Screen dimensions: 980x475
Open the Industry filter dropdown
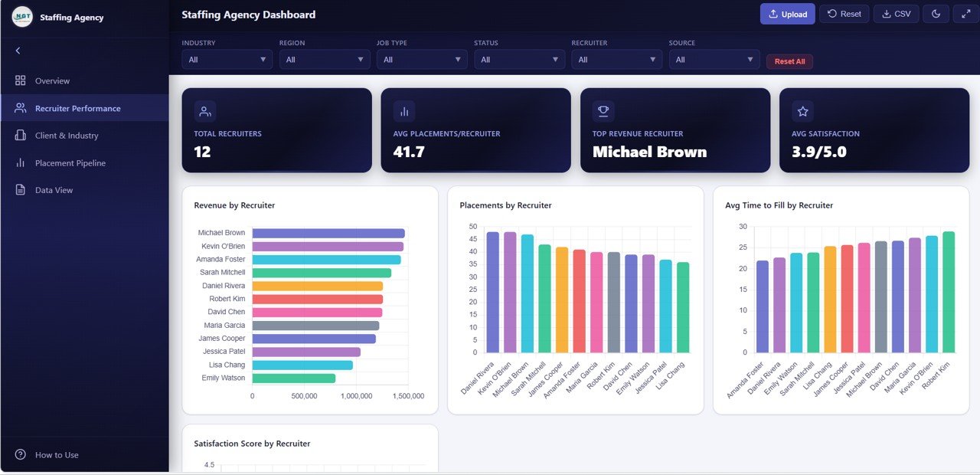[x=227, y=58]
